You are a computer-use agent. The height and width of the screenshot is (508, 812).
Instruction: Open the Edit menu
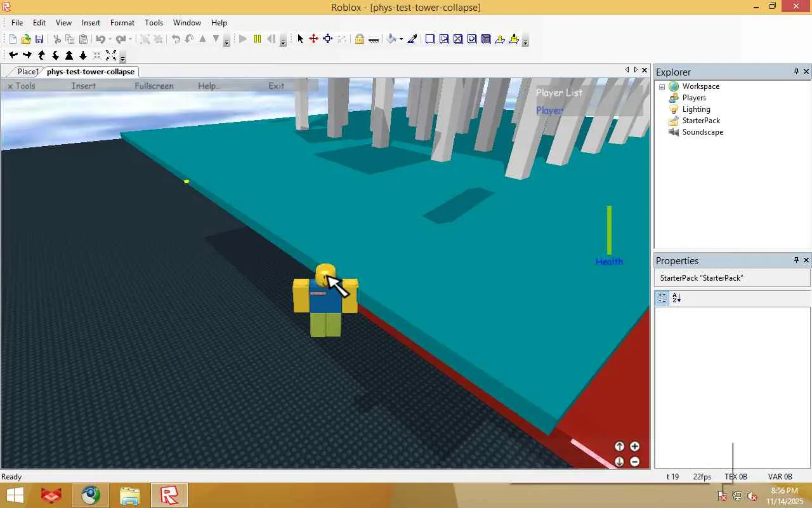(x=39, y=23)
